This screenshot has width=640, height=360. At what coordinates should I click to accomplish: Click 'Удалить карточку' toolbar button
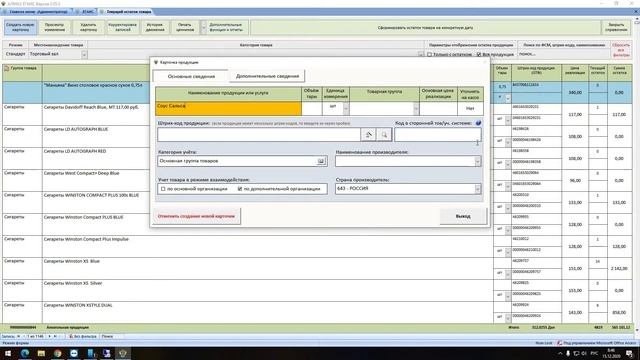89,27
